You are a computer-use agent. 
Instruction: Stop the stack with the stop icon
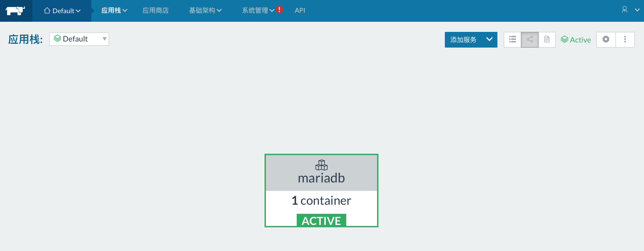[x=606, y=39]
